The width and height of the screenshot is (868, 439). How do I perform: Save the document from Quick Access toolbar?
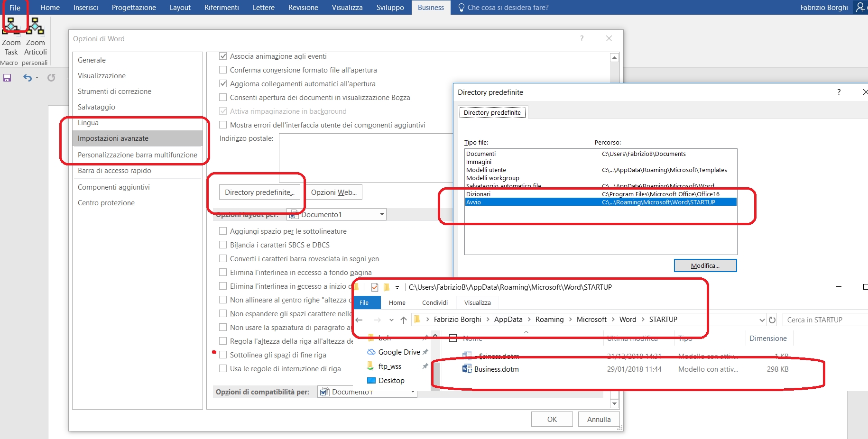point(7,78)
